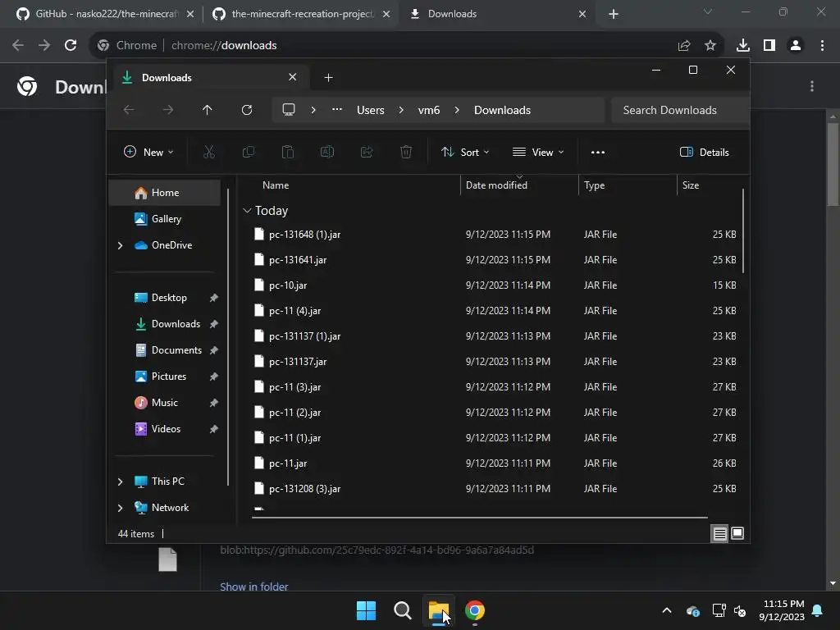Click Chrome icon in the taskbar
Screen dimensions: 840x630
(475, 610)
